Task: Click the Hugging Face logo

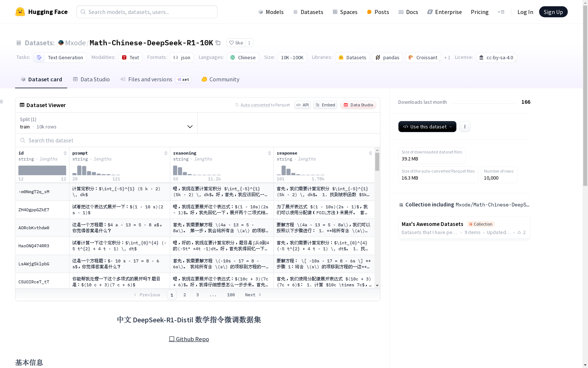Action: (42, 12)
